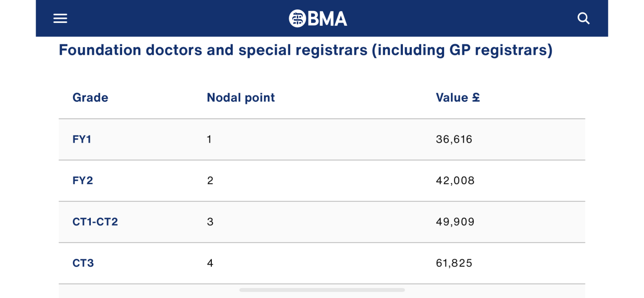Open the FY1 grade link
Image resolution: width=644 pixels, height=298 pixels.
(81, 139)
